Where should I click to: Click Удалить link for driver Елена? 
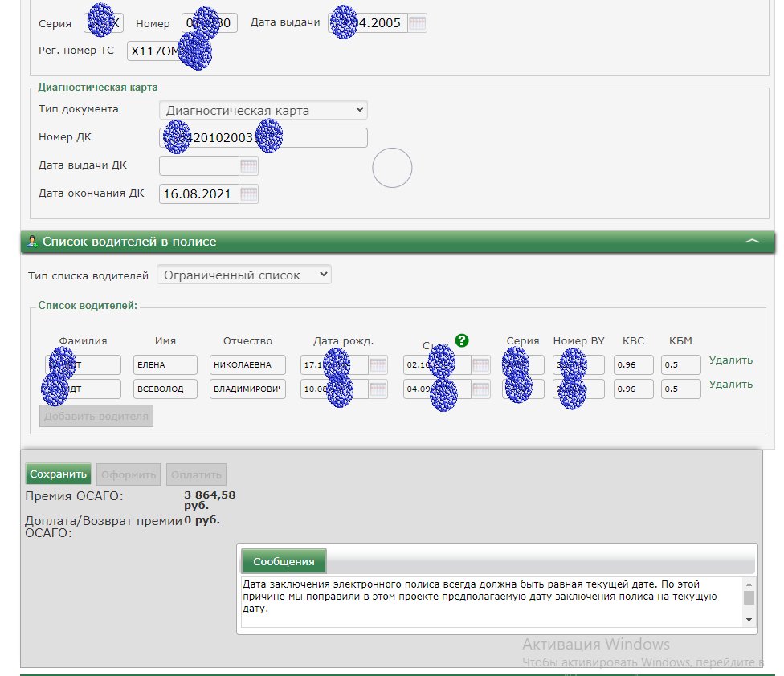point(730,360)
